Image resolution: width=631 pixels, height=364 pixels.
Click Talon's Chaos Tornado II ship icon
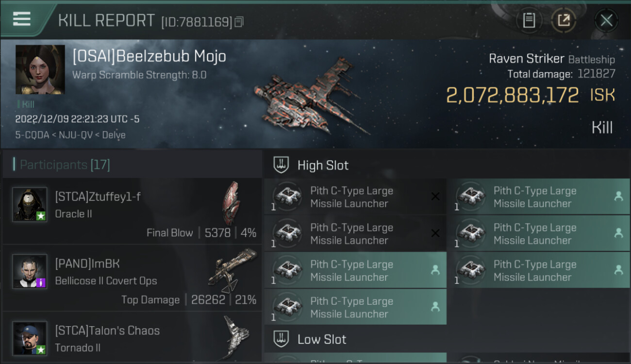click(x=236, y=336)
